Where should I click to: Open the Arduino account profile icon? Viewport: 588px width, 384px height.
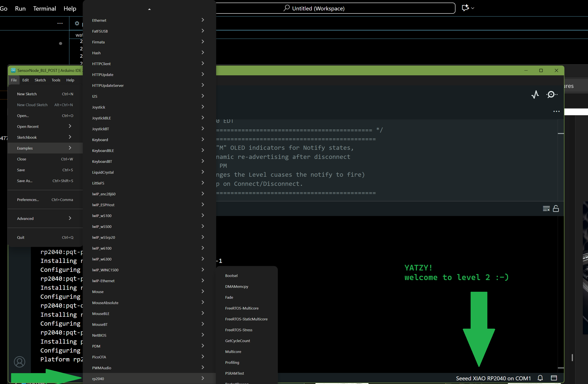[20, 362]
